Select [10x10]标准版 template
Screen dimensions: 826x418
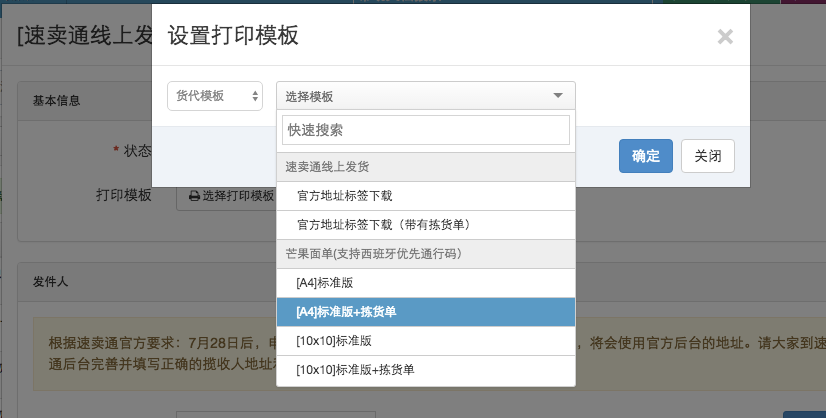pyautogui.click(x=426, y=341)
